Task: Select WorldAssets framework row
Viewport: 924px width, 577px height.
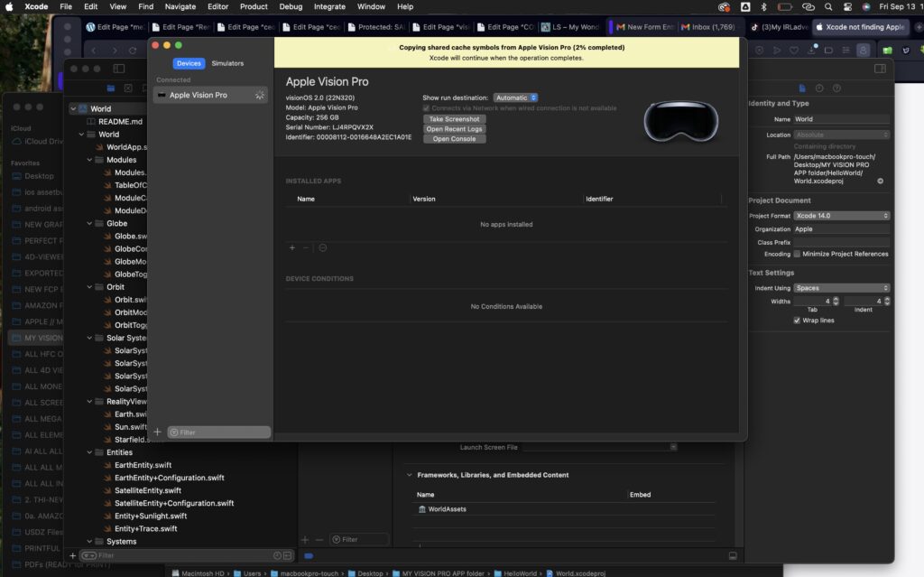Action: (x=563, y=509)
